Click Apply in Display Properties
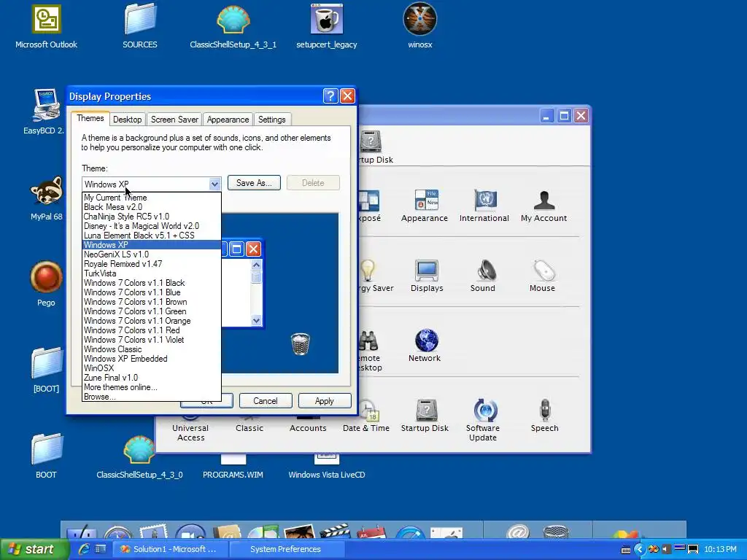 [x=325, y=401]
